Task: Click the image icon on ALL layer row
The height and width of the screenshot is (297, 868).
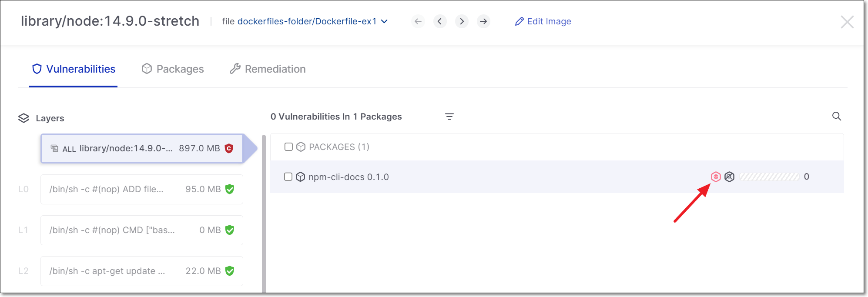Action: 54,148
